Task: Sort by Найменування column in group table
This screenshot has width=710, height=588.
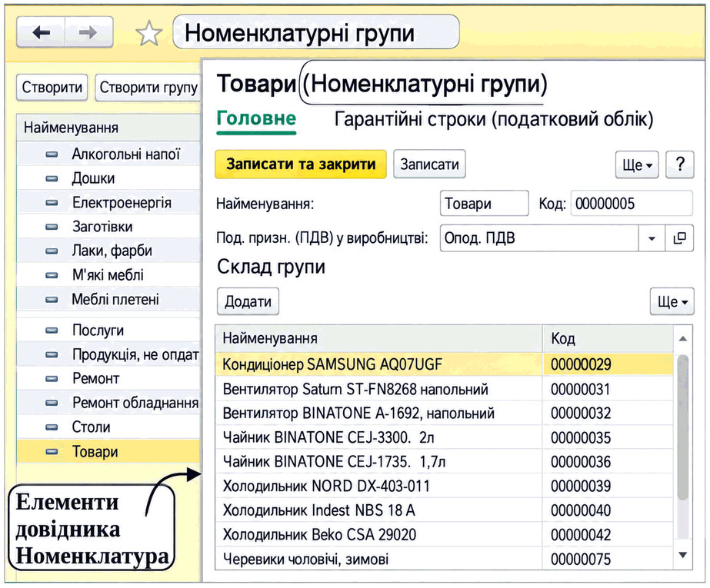Action: pyautogui.click(x=378, y=338)
